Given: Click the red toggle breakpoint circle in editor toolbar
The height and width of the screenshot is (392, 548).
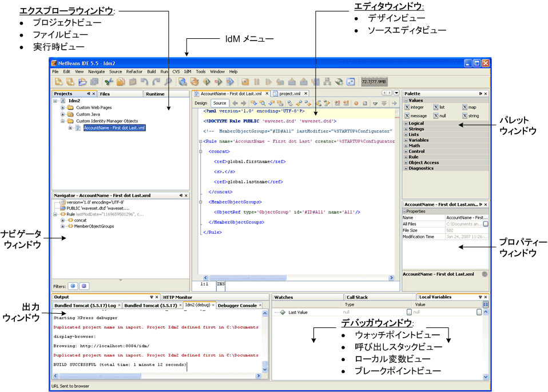Looking at the screenshot, I should (356, 103).
